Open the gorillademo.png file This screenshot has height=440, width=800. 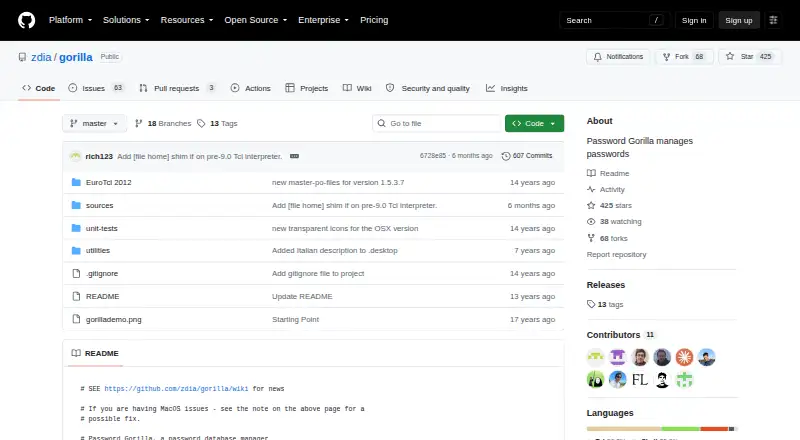coord(114,320)
